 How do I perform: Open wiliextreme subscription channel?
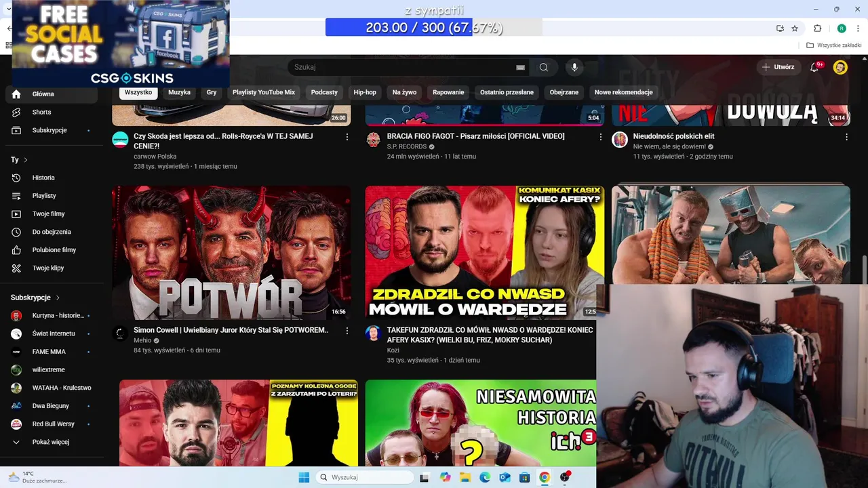(x=52, y=370)
